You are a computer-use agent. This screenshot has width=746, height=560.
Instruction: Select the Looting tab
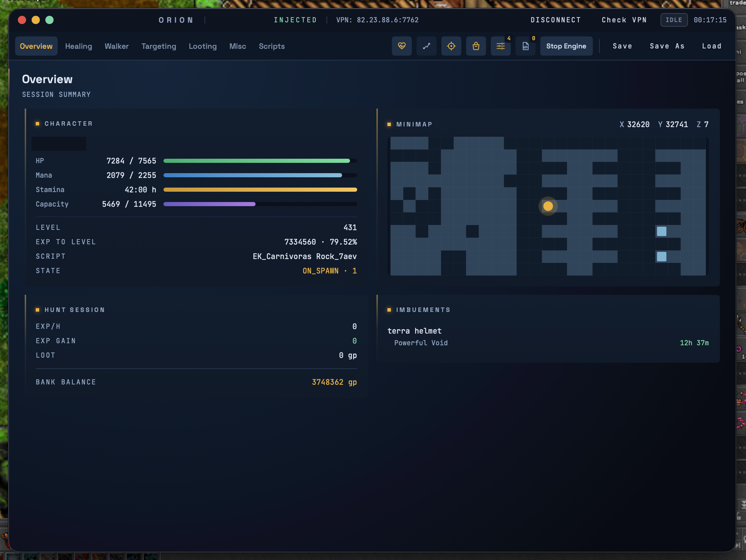pos(203,46)
